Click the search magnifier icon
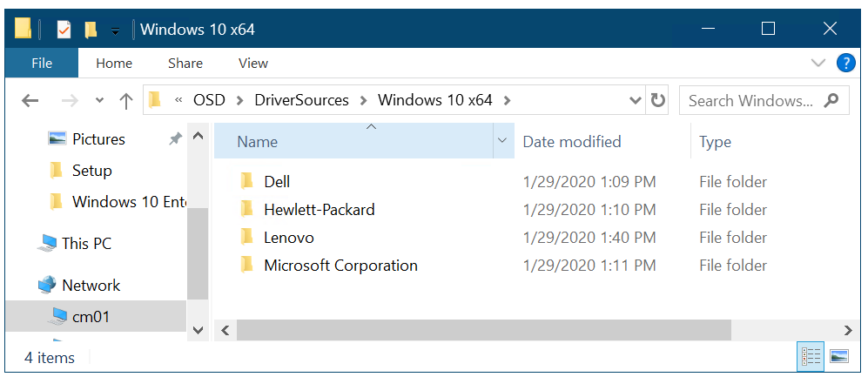 (832, 100)
